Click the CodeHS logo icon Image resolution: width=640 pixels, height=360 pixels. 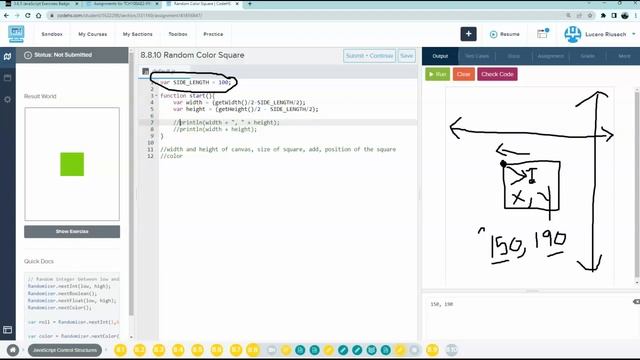(16, 34)
